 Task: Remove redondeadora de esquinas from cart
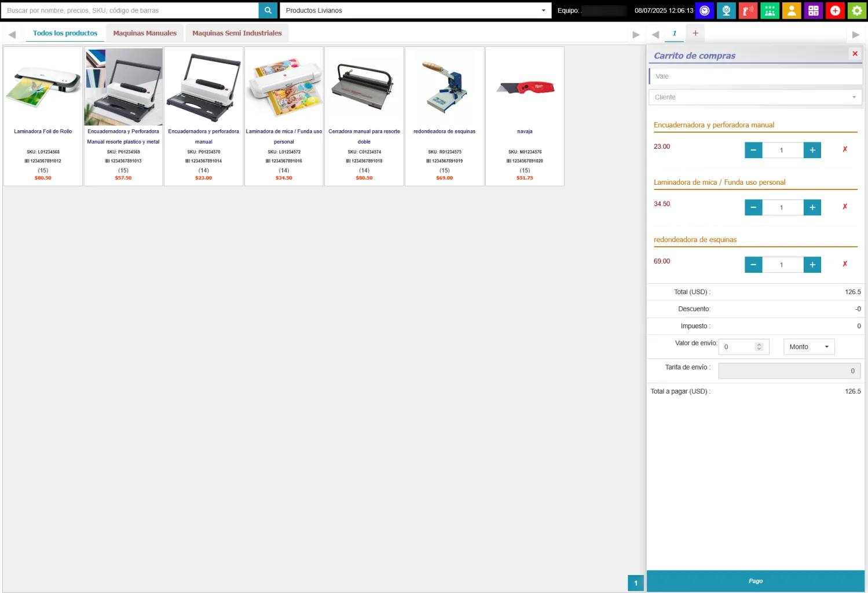(x=845, y=264)
